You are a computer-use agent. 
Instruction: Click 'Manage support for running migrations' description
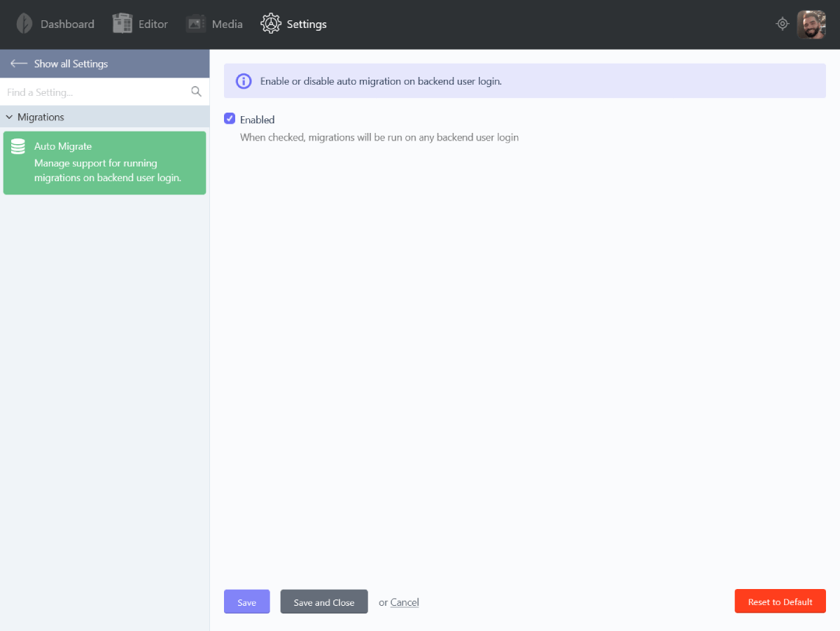[x=108, y=171]
